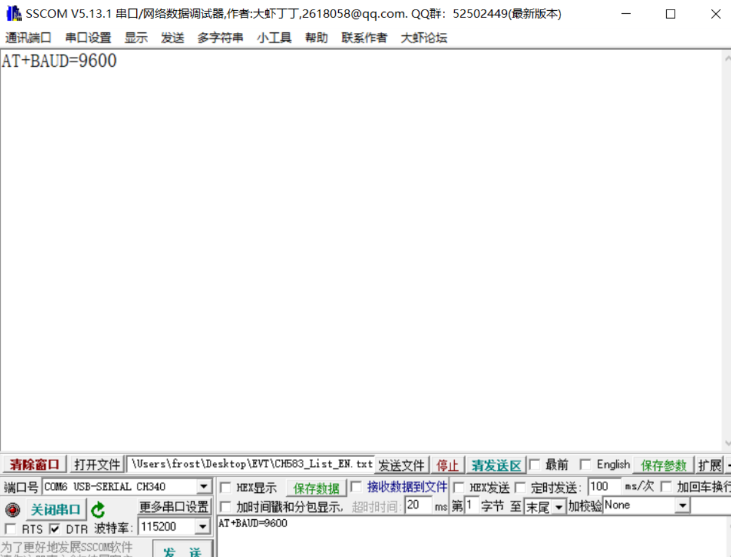Viewport: 731px width, 557px height.
Task: Click the 第 1 字节 start byte field
Action: (471, 505)
